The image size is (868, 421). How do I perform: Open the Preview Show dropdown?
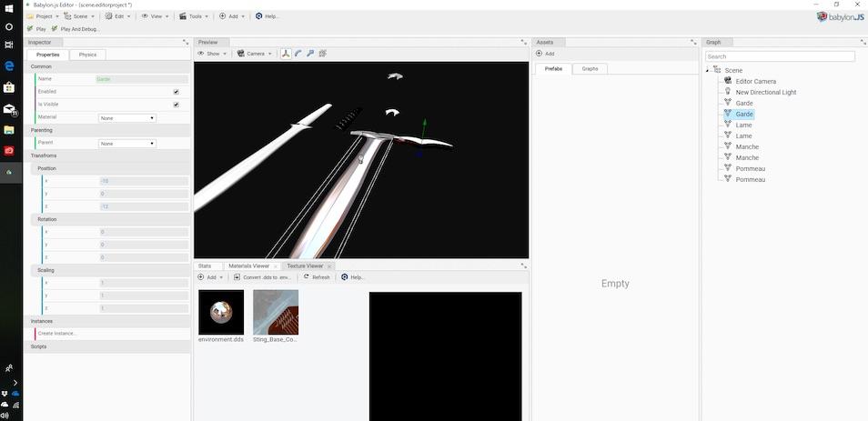point(212,54)
